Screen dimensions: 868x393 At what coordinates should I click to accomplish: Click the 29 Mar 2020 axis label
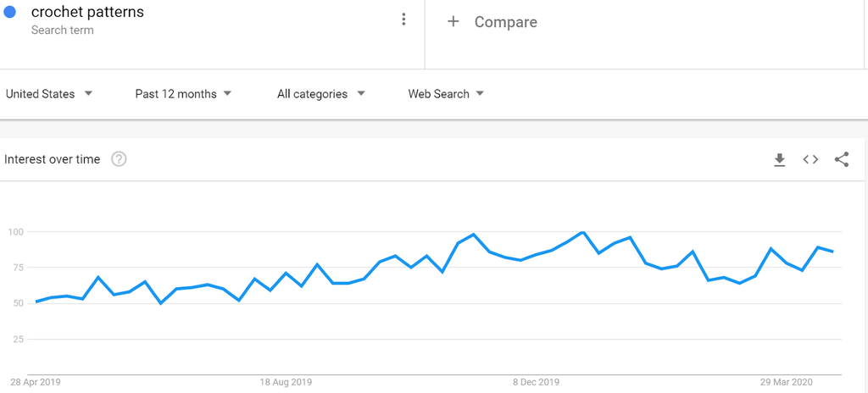point(787,382)
